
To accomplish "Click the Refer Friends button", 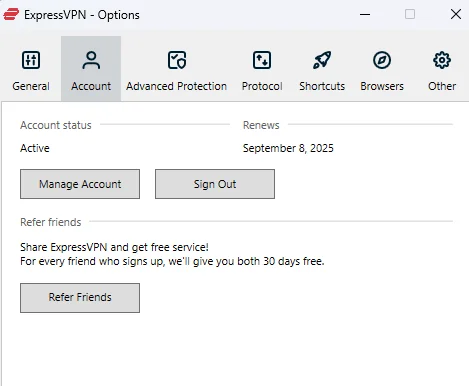I will [x=80, y=298].
